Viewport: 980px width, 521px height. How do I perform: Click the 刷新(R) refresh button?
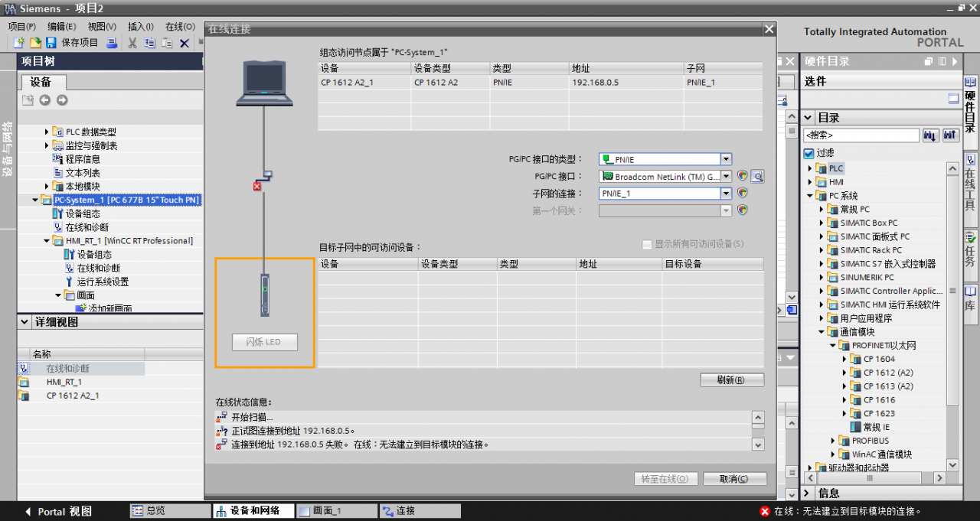pyautogui.click(x=732, y=380)
